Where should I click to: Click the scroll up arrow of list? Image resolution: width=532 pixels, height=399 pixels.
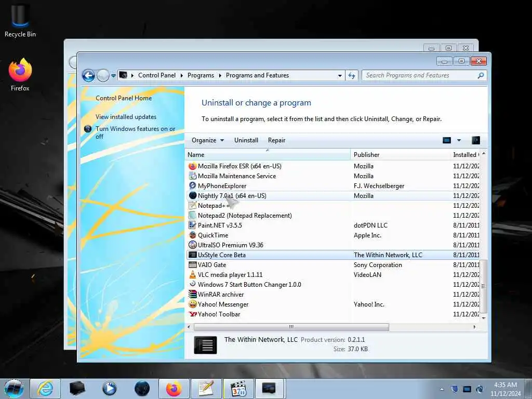coord(484,154)
